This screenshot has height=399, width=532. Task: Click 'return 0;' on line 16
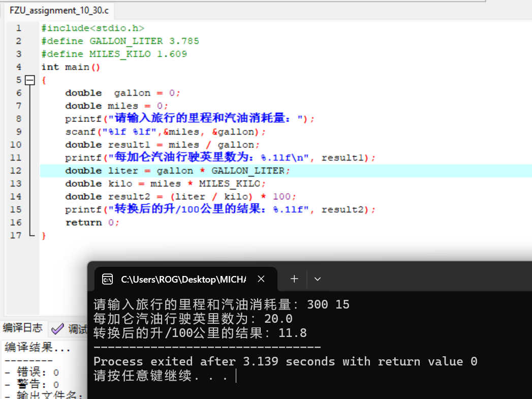click(92, 223)
